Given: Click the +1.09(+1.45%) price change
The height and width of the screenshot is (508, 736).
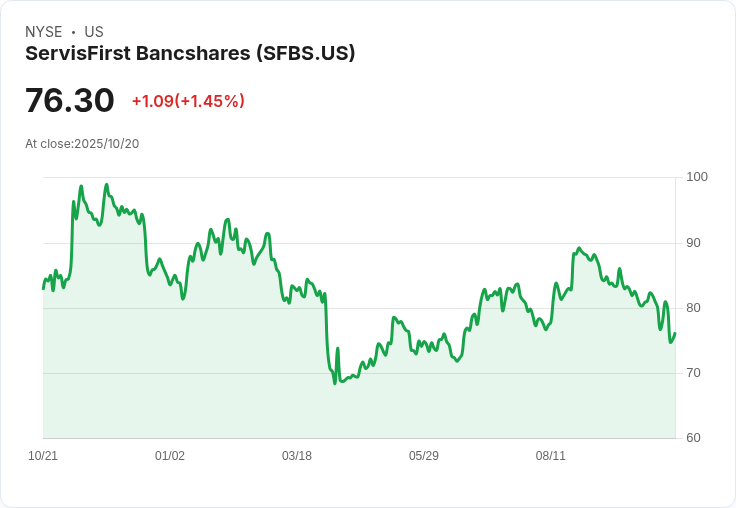Looking at the screenshot, I should tap(188, 101).
